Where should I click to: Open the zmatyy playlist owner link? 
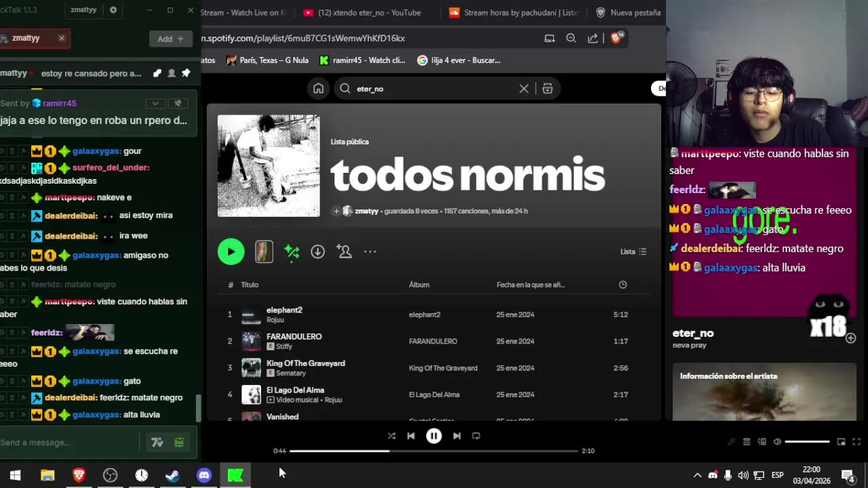pyautogui.click(x=366, y=211)
